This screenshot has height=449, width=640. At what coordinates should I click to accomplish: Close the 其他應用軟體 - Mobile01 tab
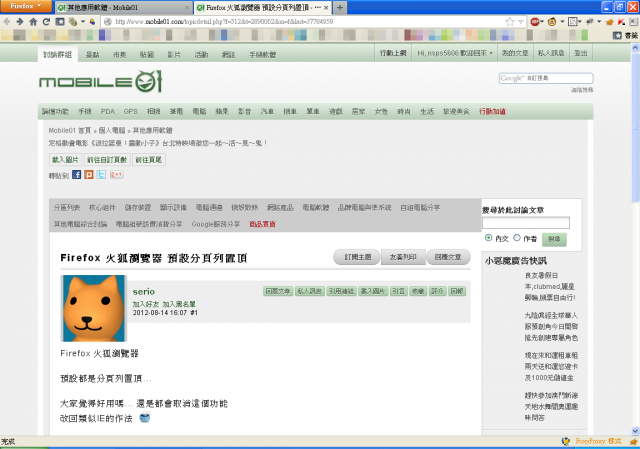(187, 7)
